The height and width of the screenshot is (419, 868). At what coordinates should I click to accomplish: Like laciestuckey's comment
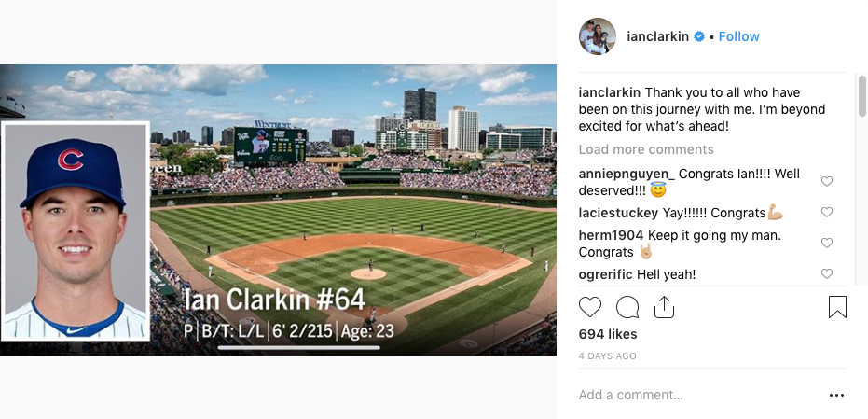tap(826, 212)
